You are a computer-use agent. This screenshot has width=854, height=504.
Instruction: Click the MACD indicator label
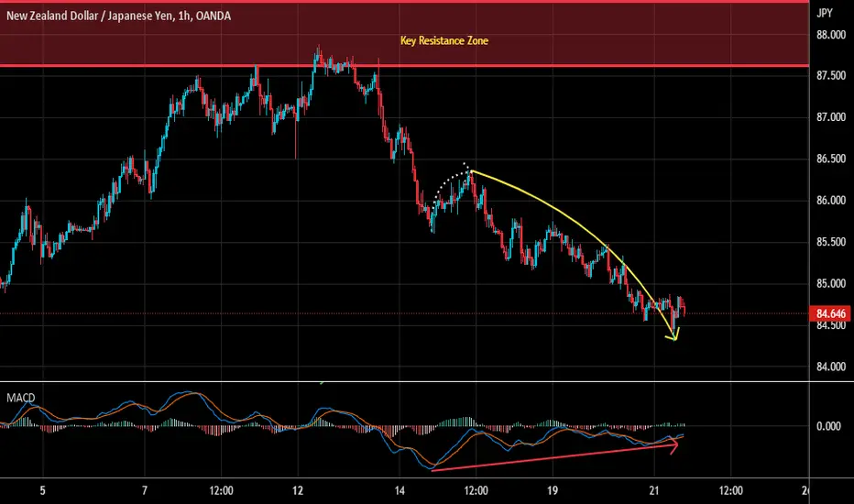(x=21, y=398)
